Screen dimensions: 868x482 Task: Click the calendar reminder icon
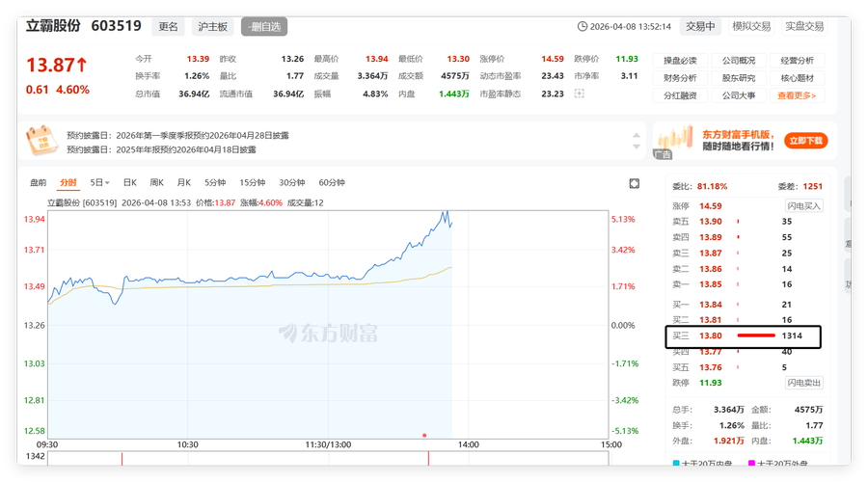coord(42,141)
